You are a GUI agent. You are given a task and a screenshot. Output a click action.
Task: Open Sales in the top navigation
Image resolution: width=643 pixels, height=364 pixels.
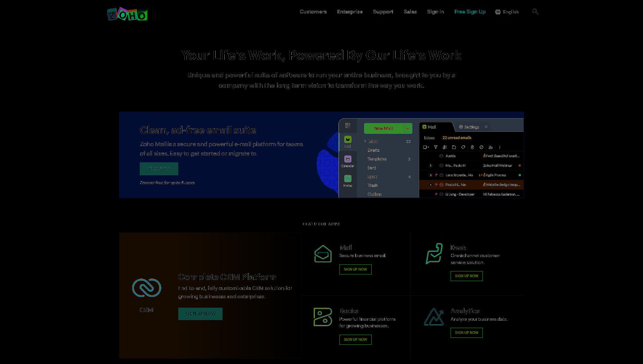pyautogui.click(x=410, y=12)
